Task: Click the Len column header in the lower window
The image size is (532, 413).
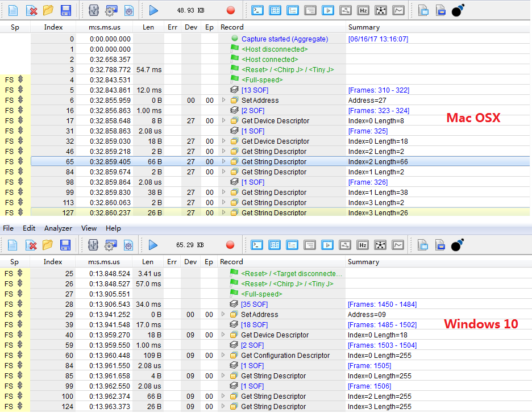Action: (148, 262)
